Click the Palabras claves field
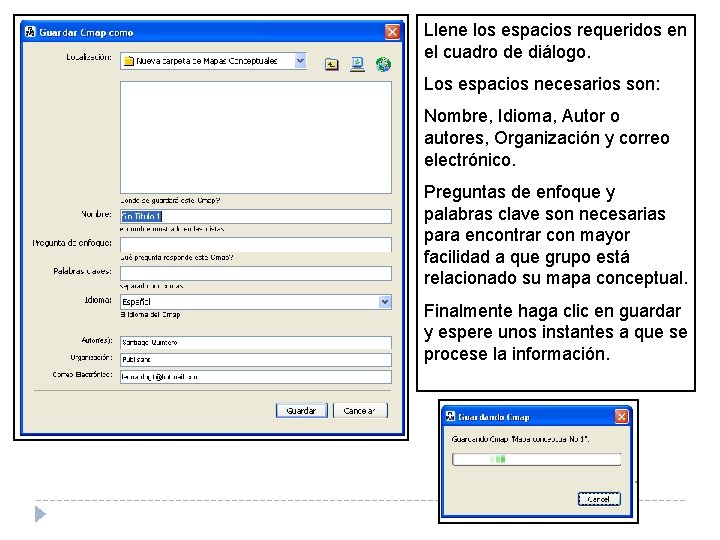Viewport: 720px width, 540px height. (256, 273)
